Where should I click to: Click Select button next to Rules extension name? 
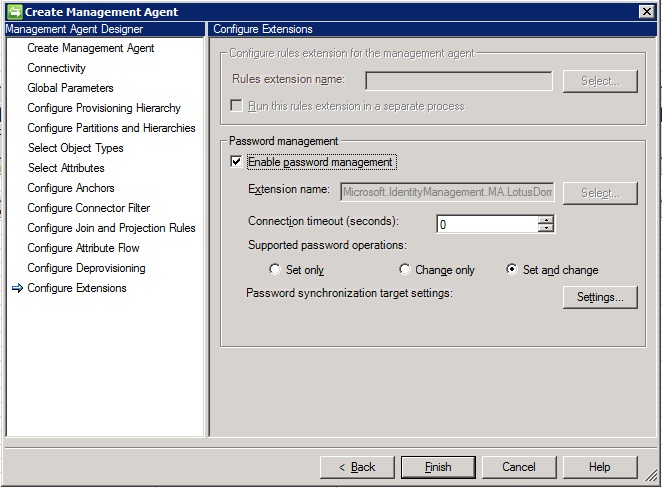pyautogui.click(x=600, y=81)
